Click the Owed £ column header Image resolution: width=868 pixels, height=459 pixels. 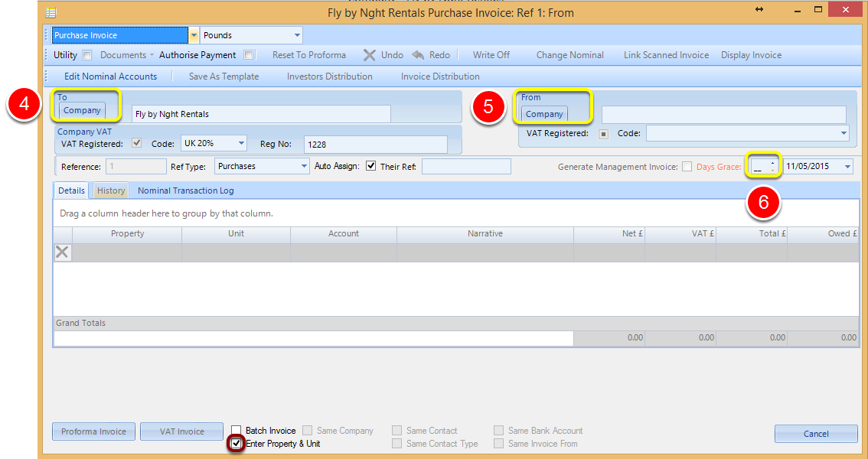(x=823, y=233)
